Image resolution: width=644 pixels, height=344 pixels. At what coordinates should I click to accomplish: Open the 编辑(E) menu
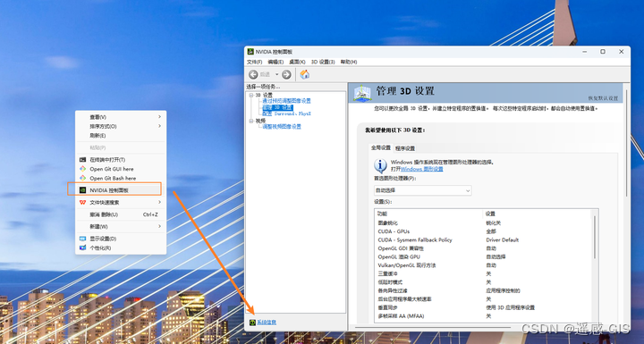pos(275,62)
